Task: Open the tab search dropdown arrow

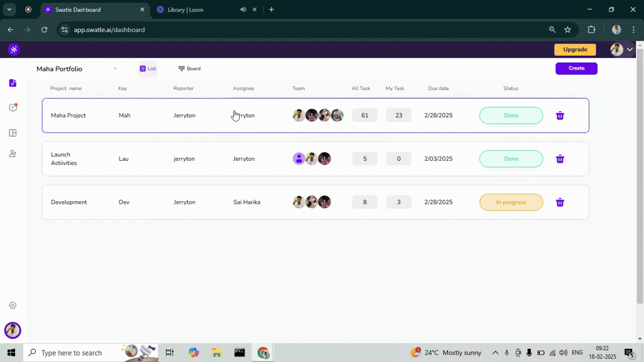Action: pyautogui.click(x=9, y=9)
